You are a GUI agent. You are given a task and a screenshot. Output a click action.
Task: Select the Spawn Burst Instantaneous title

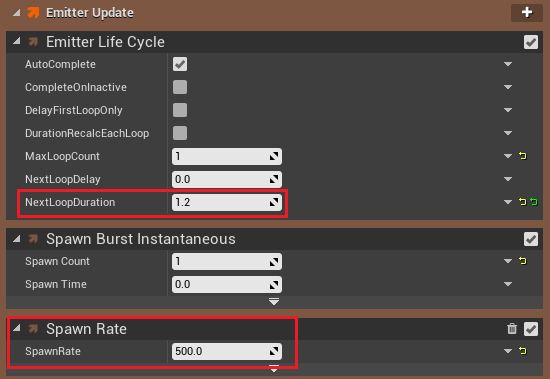(141, 239)
